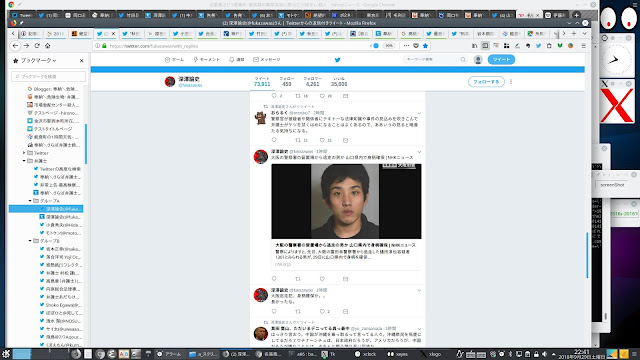This screenshot has height=360, width=640.
Task: Open the Shoko Egawa bookmark in sidebar
Action: pos(61,305)
